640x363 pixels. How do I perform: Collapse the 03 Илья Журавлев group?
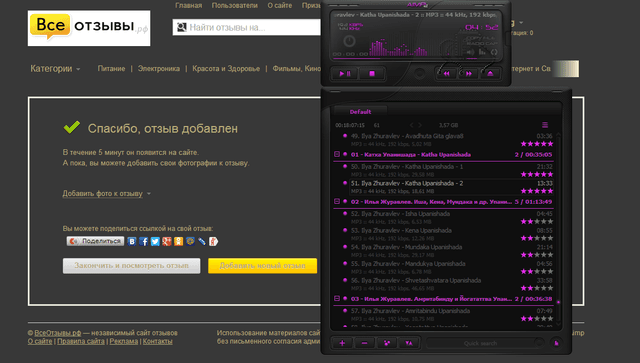pyautogui.click(x=337, y=298)
